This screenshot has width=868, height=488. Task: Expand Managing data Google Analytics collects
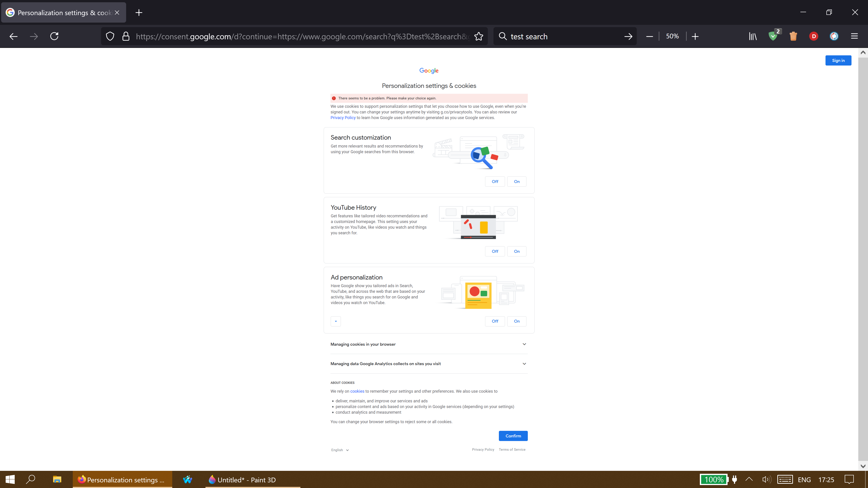click(429, 364)
